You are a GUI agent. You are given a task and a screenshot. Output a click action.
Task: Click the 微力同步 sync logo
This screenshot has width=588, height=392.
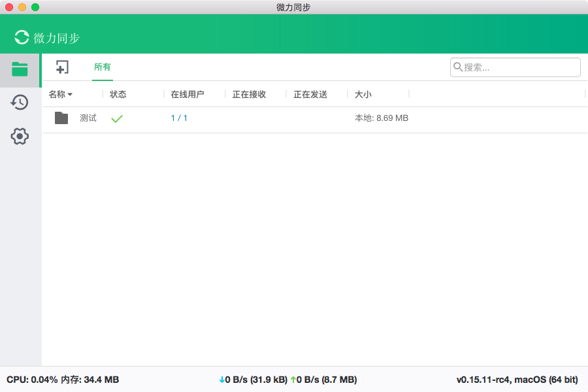(x=22, y=37)
